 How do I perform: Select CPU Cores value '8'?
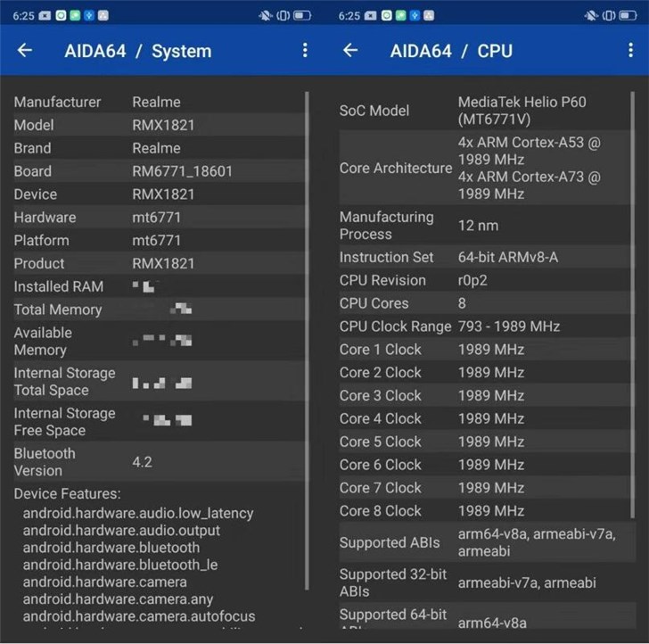tap(462, 303)
